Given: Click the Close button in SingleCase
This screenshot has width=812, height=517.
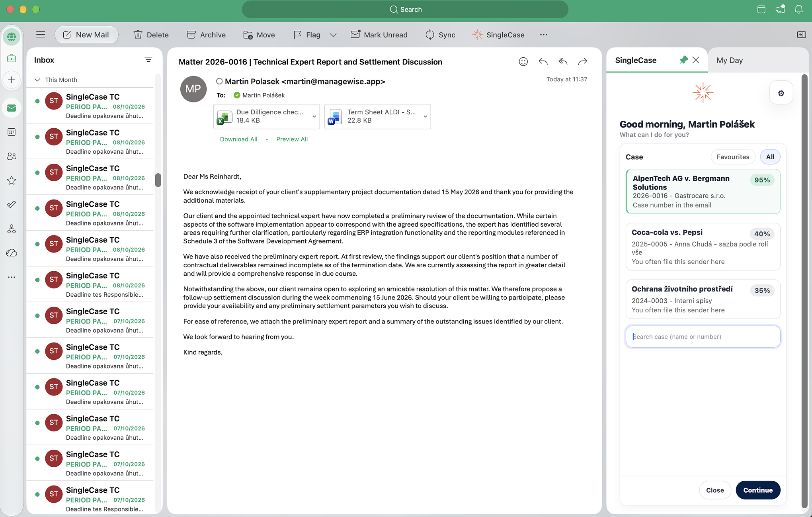Looking at the screenshot, I should (715, 490).
